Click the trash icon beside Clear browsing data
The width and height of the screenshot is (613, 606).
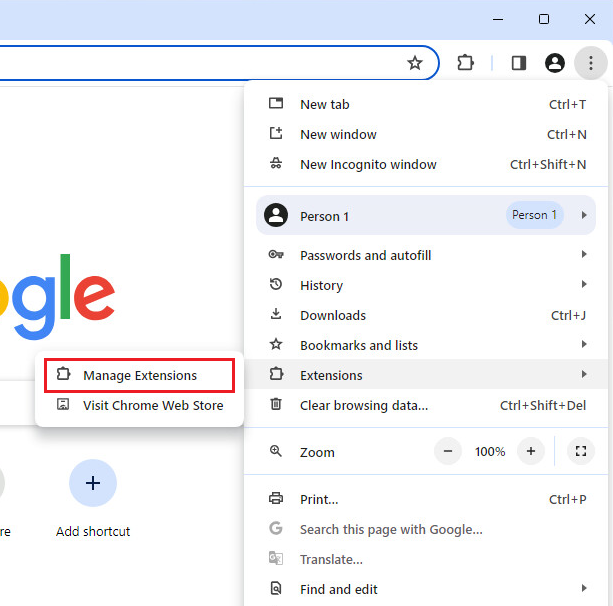point(276,404)
